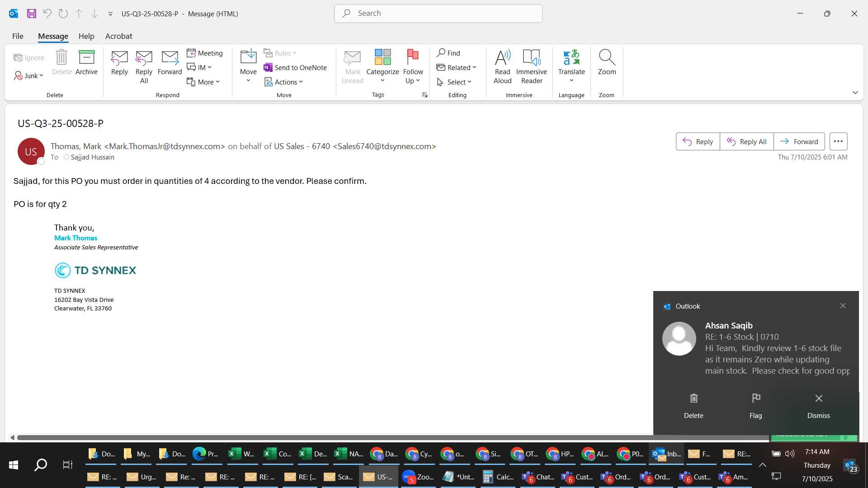The height and width of the screenshot is (488, 868).
Task: Go to next item with the down arrow
Action: pos(94,14)
